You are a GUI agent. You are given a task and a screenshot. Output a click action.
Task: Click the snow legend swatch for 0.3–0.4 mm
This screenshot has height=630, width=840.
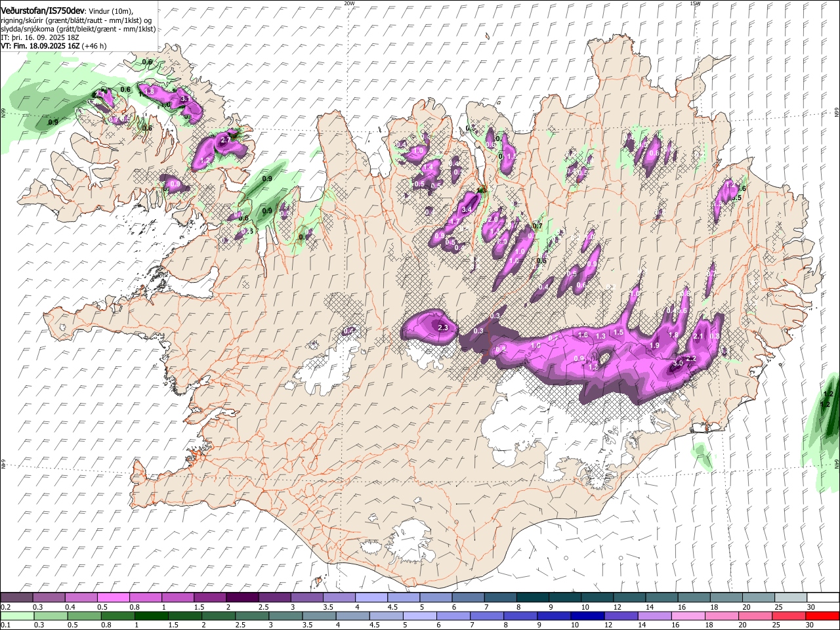coord(49,598)
